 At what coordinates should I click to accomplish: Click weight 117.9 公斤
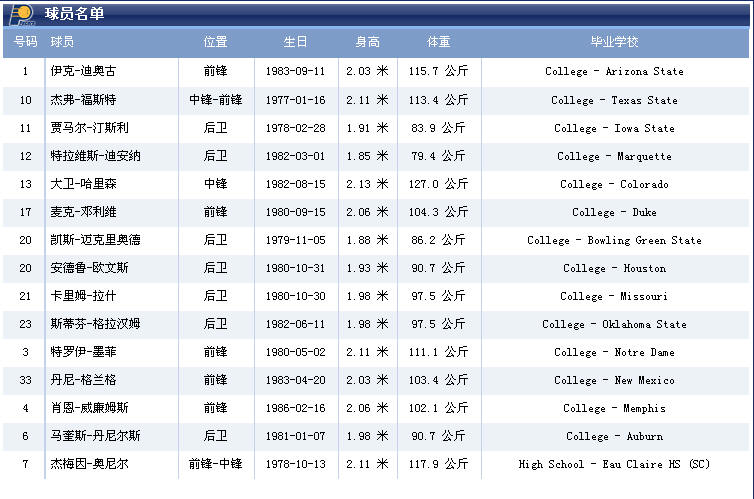pos(439,464)
